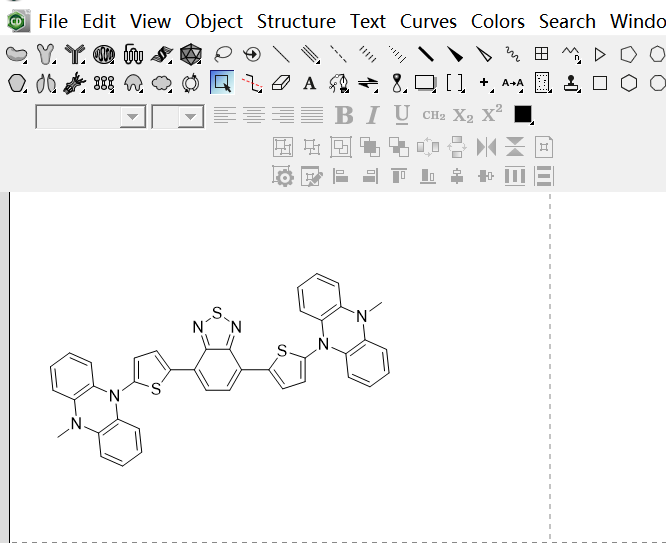Select the Wavy Bond tool
This screenshot has width=666, height=543.
[513, 54]
